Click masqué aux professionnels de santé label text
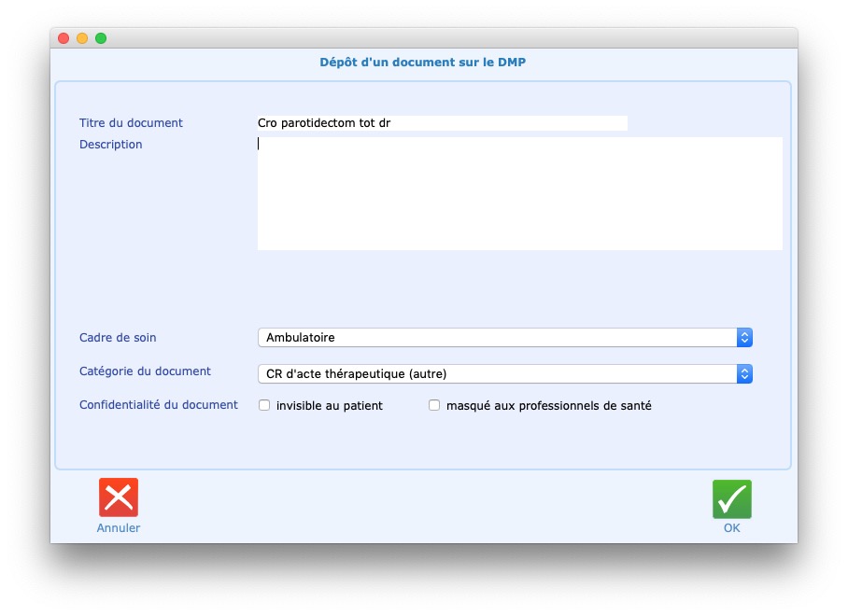 coord(549,406)
